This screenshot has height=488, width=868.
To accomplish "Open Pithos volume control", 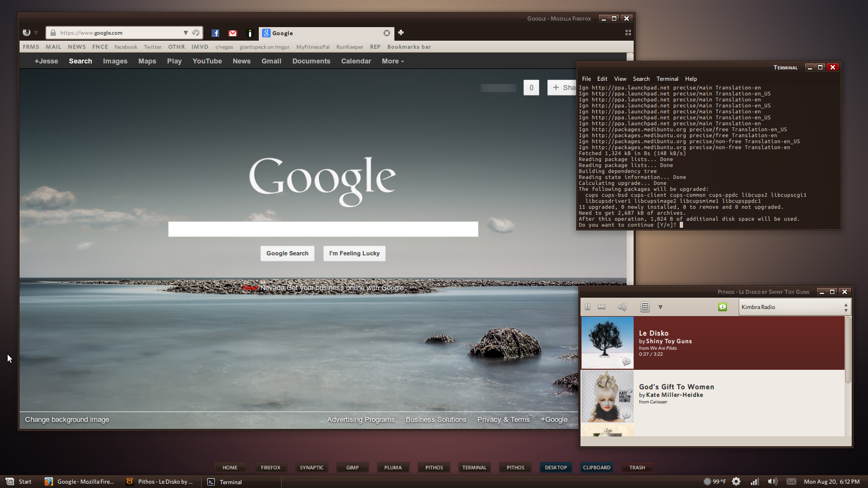I will [622, 307].
